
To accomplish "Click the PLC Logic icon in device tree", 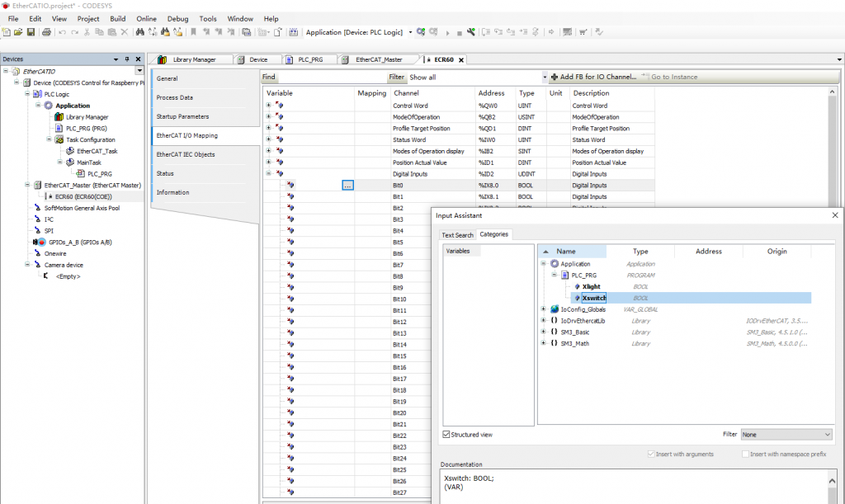I will click(x=38, y=94).
